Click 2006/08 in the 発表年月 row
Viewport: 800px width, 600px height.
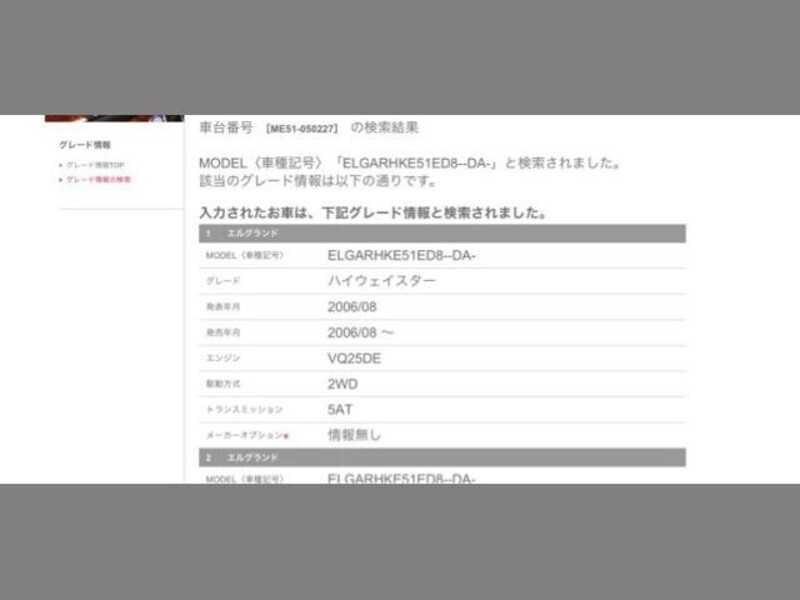pos(352,307)
